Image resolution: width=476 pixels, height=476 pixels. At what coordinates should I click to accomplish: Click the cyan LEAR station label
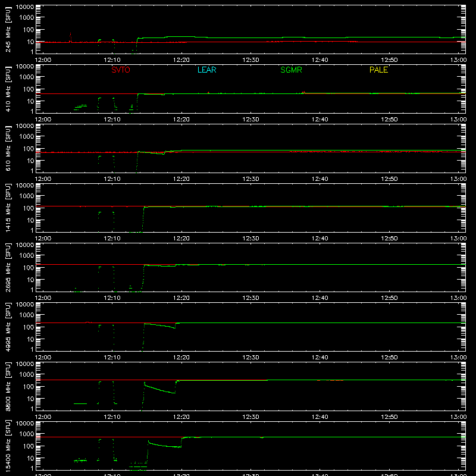pos(206,70)
